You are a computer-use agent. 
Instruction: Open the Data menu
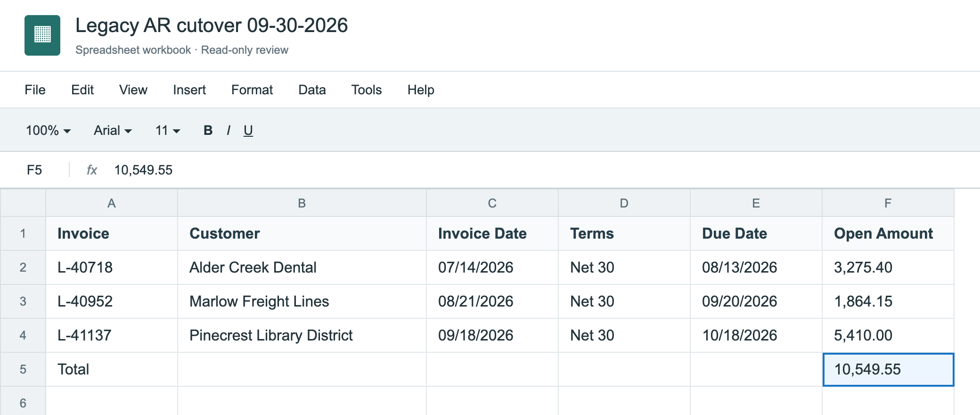point(312,90)
